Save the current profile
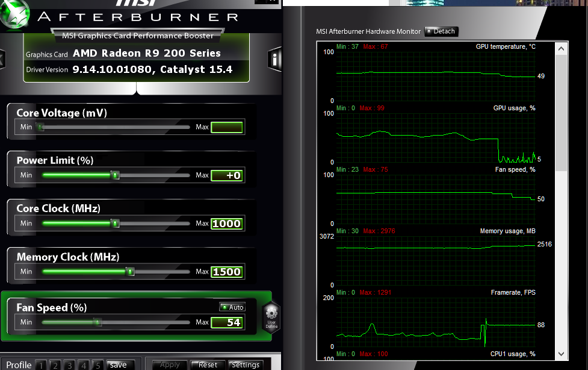Screen dimensions: 588x370 119,365
